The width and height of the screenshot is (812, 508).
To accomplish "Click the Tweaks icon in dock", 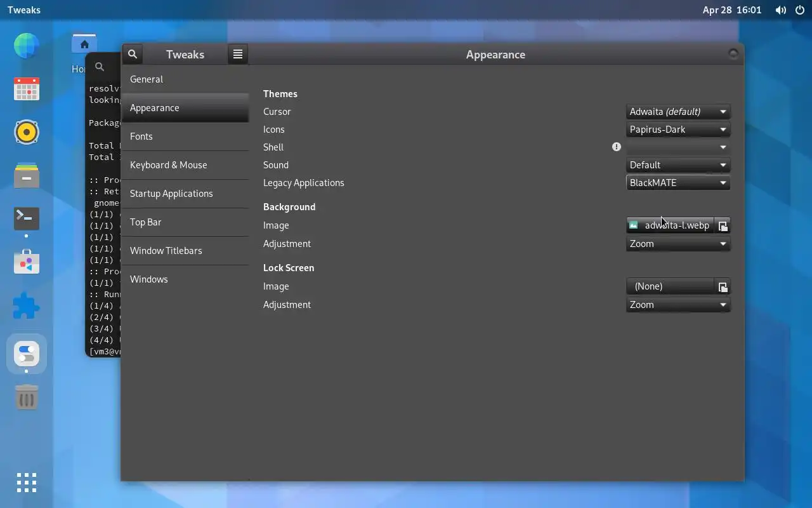I will (x=27, y=354).
